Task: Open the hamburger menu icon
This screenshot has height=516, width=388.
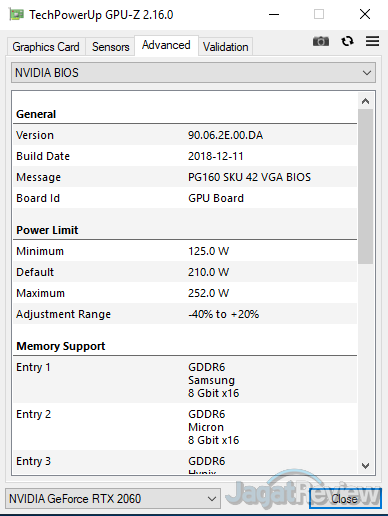Action: pyautogui.click(x=372, y=41)
